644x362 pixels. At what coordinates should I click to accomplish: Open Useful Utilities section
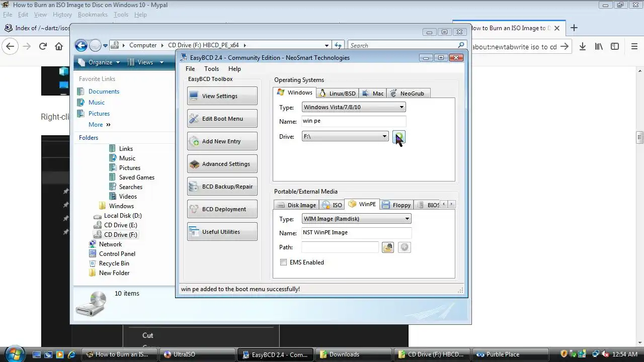pos(222,232)
